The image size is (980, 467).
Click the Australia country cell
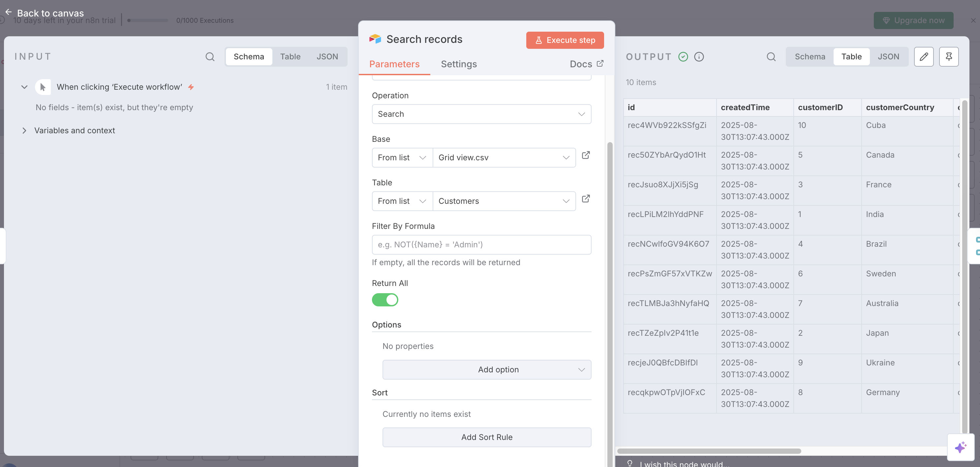coord(907,309)
